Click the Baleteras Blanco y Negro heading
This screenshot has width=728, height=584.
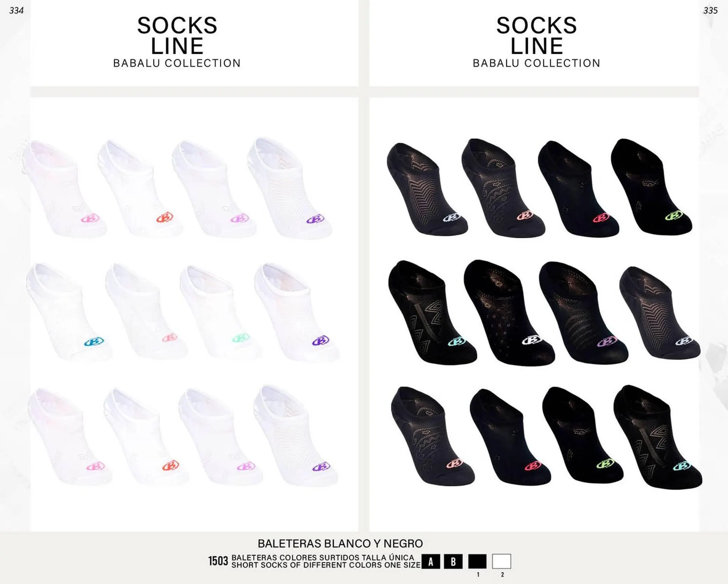point(340,543)
